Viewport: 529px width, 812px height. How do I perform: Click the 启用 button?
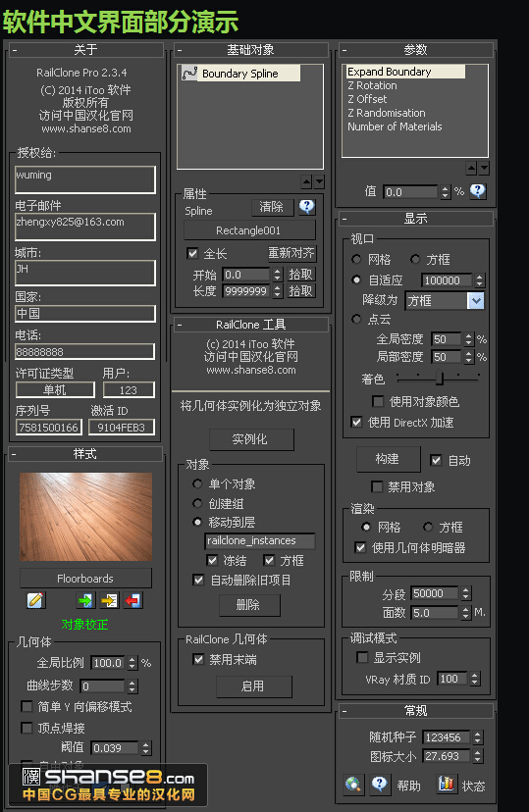(253, 686)
